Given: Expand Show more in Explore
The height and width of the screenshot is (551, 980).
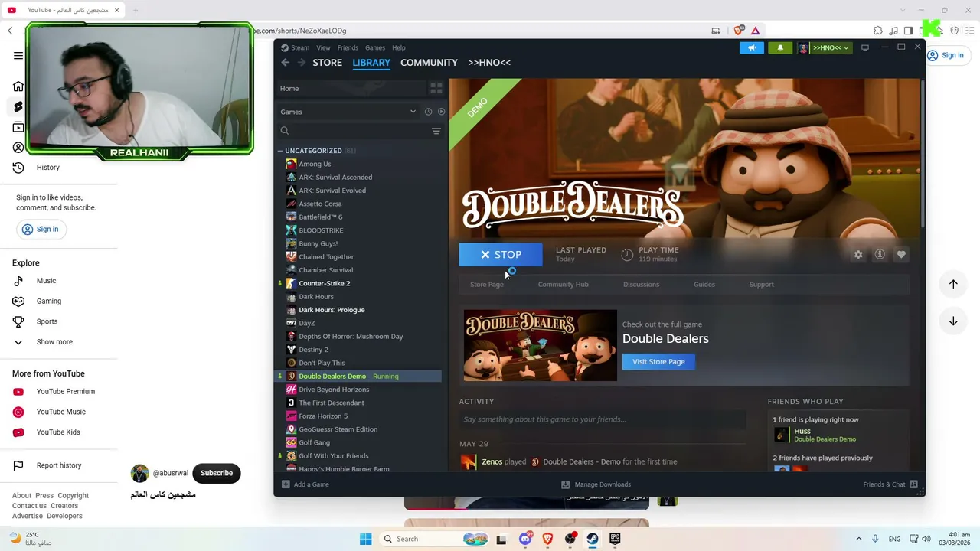Looking at the screenshot, I should (54, 342).
